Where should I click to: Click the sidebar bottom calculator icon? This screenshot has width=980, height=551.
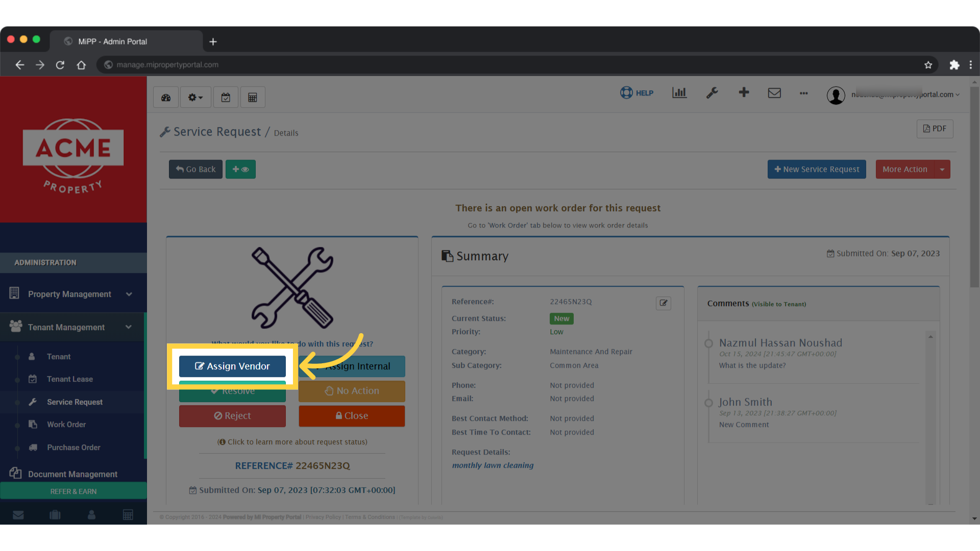point(128,515)
